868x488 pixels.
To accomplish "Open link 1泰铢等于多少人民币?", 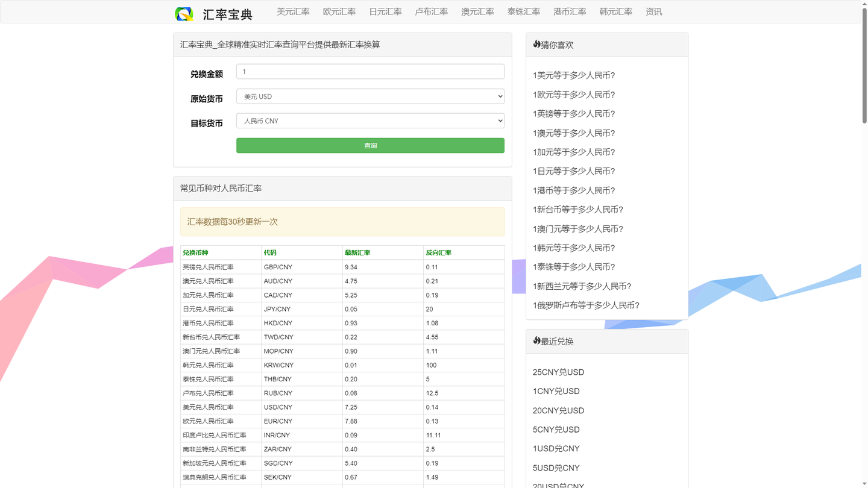I will [574, 267].
